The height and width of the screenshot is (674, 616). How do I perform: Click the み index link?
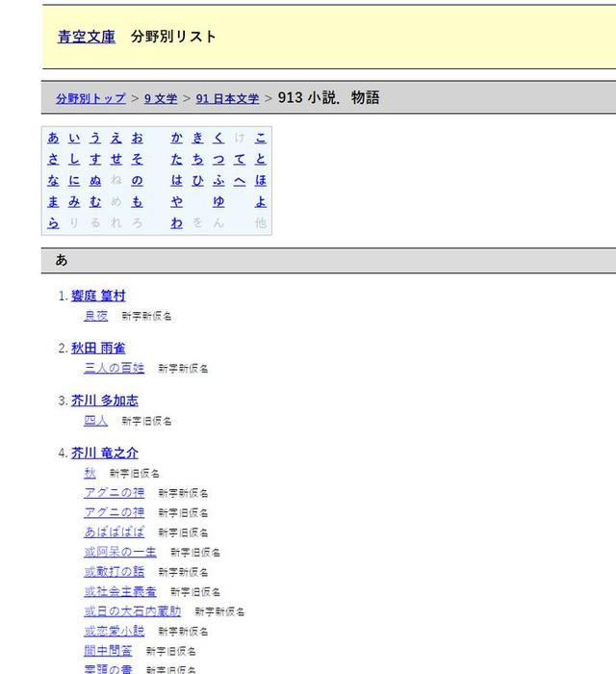coord(74,201)
